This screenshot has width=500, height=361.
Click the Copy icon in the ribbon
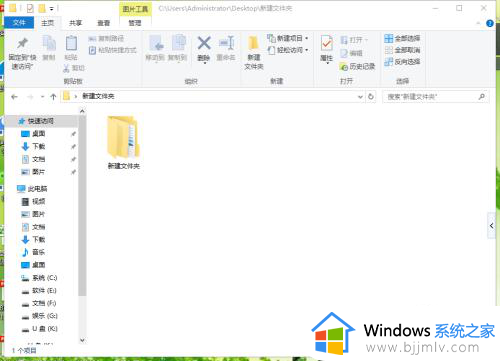point(49,43)
